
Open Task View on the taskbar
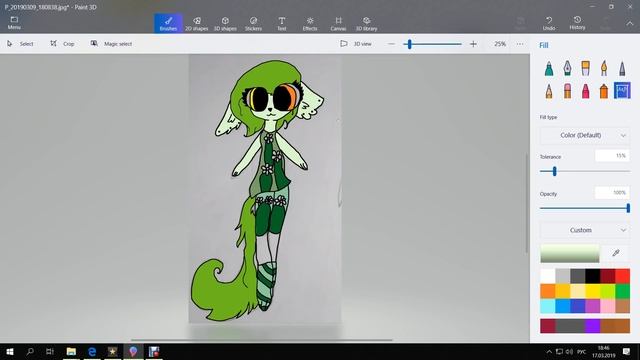50,351
